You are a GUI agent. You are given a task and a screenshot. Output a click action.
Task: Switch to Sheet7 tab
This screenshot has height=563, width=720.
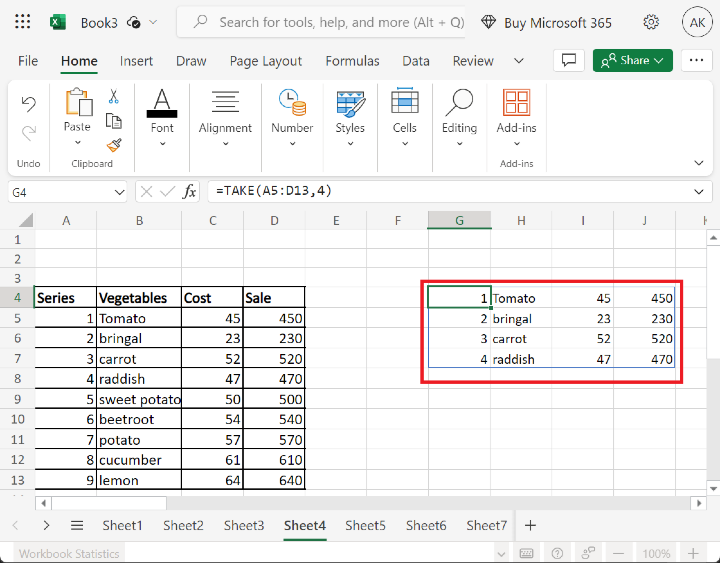tap(486, 525)
